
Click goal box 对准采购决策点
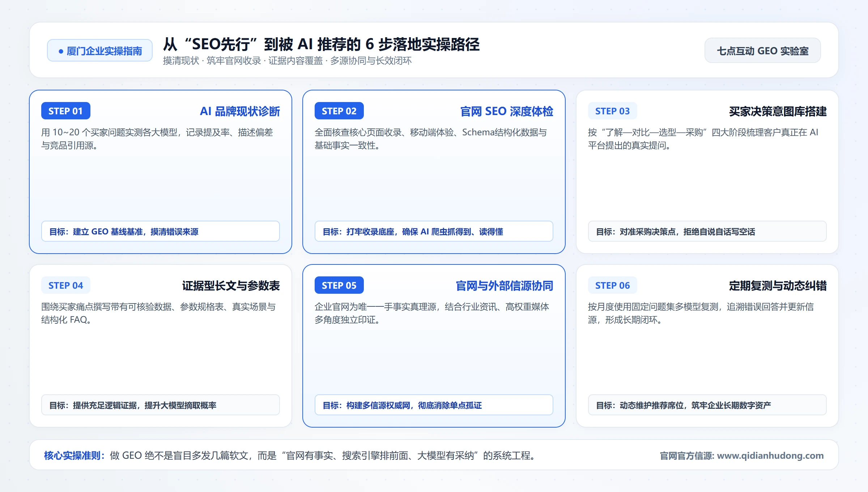707,231
